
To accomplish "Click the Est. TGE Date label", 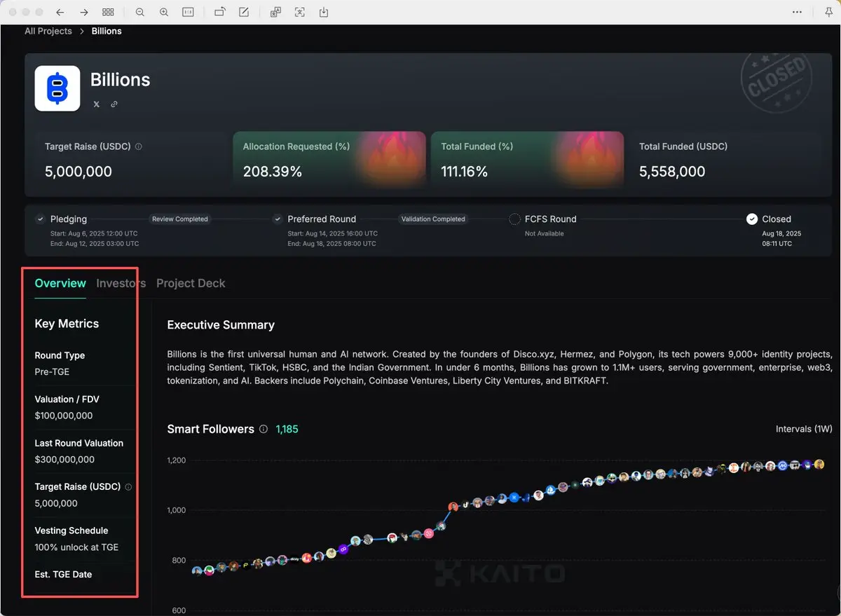I will 63,575.
